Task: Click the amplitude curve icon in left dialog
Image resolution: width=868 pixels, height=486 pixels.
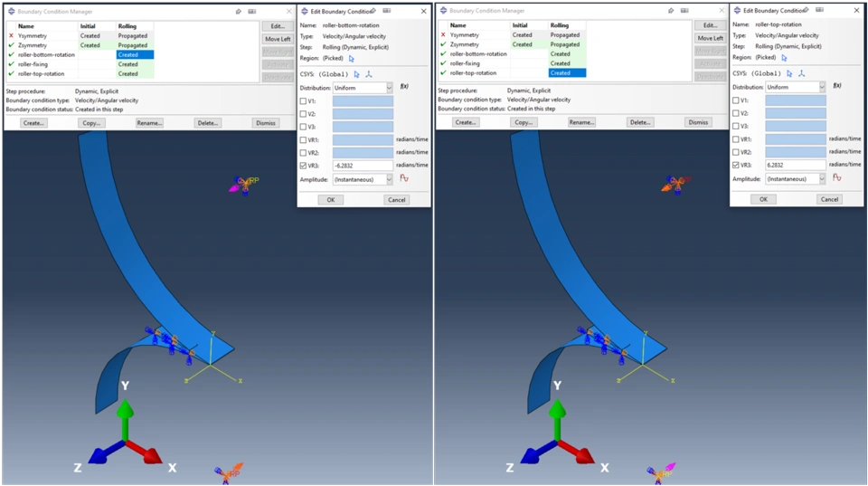Action: click(404, 178)
